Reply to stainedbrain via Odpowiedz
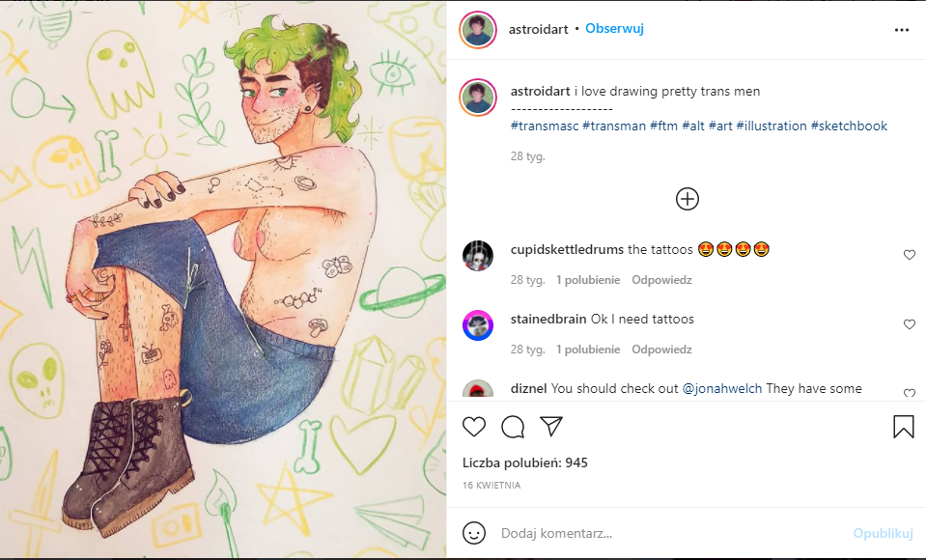This screenshot has width=926, height=560. click(661, 350)
